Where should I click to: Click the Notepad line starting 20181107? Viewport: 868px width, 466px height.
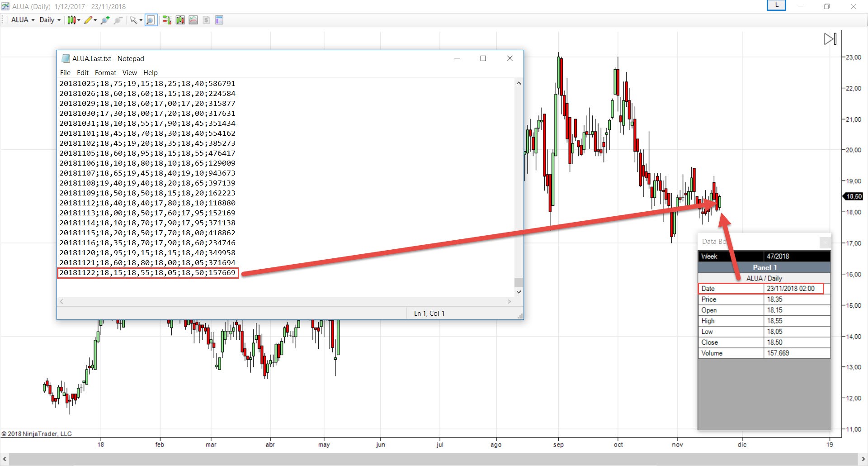pyautogui.click(x=147, y=173)
